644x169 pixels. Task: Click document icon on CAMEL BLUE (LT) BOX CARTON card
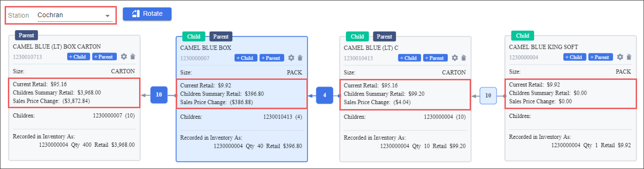pyautogui.click(x=132, y=57)
